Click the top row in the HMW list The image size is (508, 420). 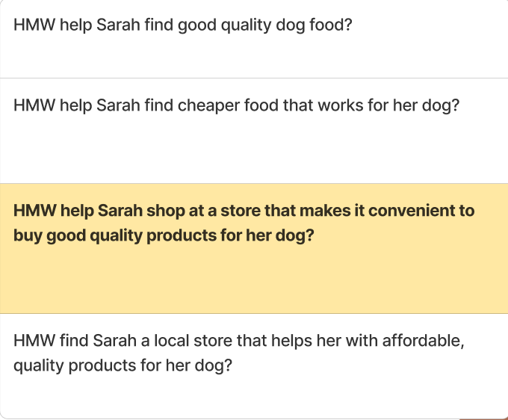tap(254, 39)
